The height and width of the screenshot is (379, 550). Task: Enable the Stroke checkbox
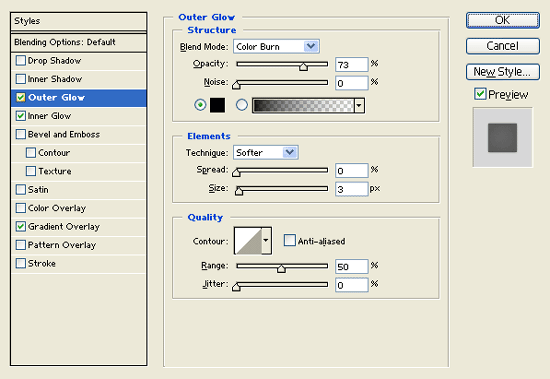click(x=21, y=263)
